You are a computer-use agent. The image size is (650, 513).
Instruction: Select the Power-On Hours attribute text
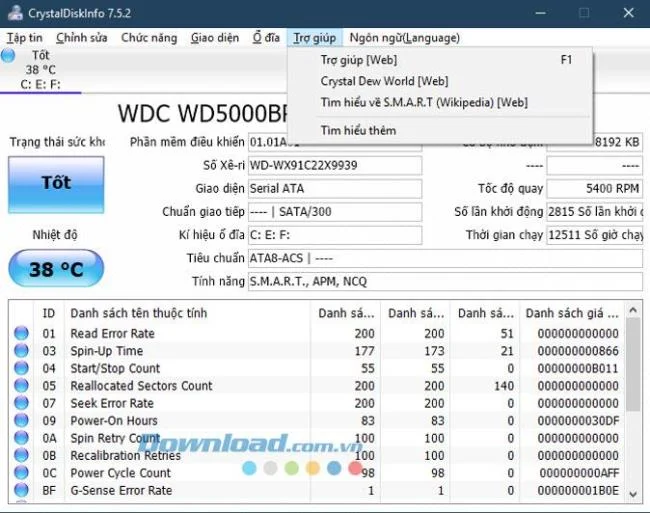(114, 420)
